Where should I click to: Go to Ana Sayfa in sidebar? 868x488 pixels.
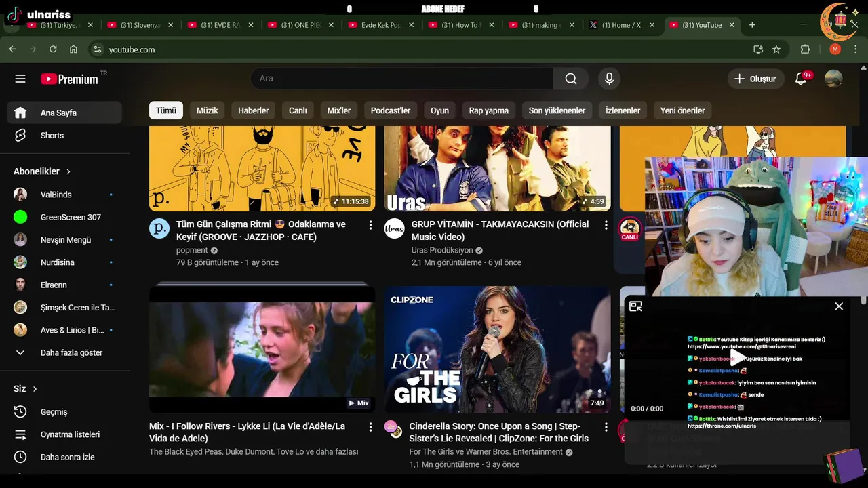pos(64,113)
